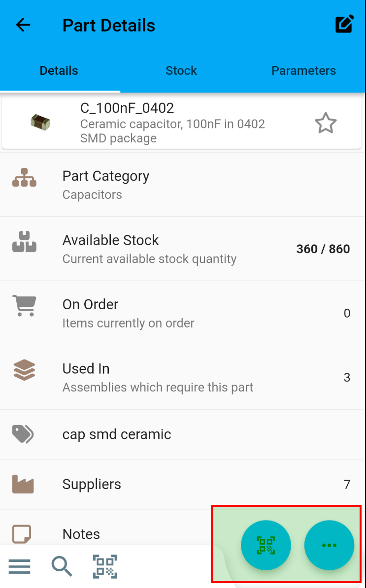Switch to the Parameters tab
366x588 pixels.
tap(303, 70)
